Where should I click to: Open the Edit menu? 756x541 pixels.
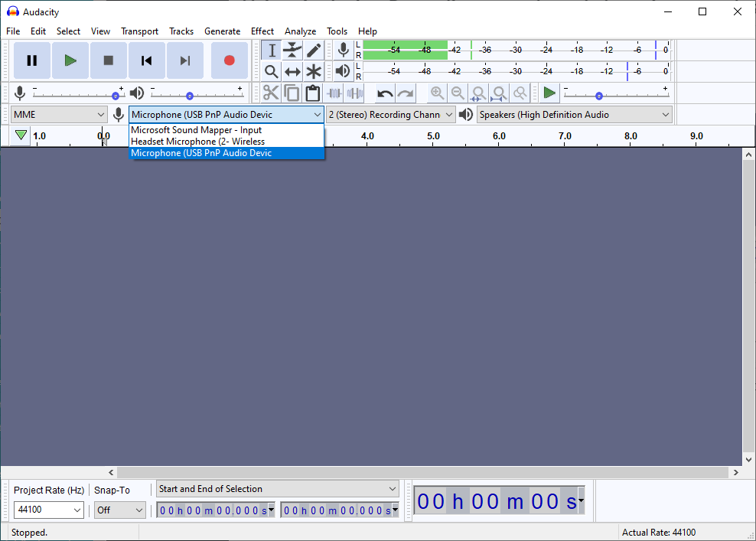coord(38,31)
